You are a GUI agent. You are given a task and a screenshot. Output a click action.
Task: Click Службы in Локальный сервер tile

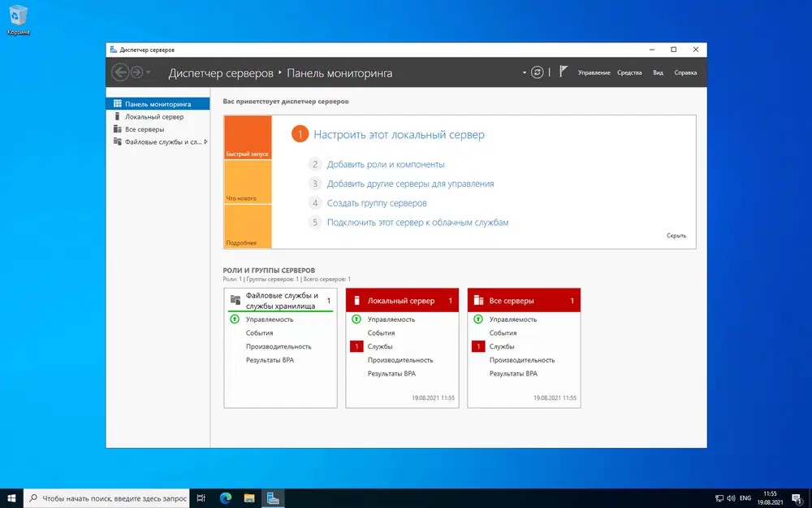tap(380, 346)
